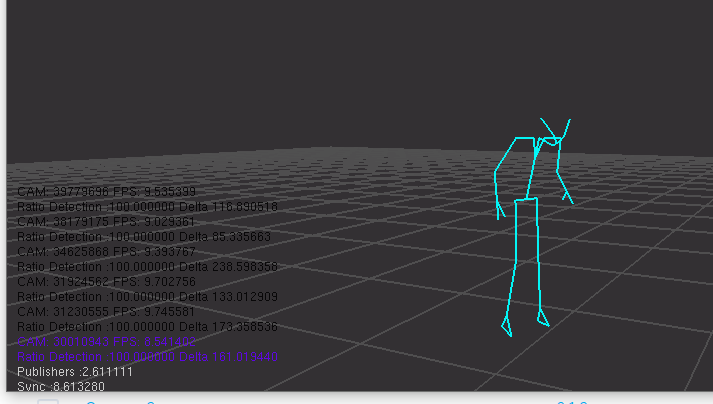
Task: Click the cyan skeleton's torso
Action: (x=530, y=168)
